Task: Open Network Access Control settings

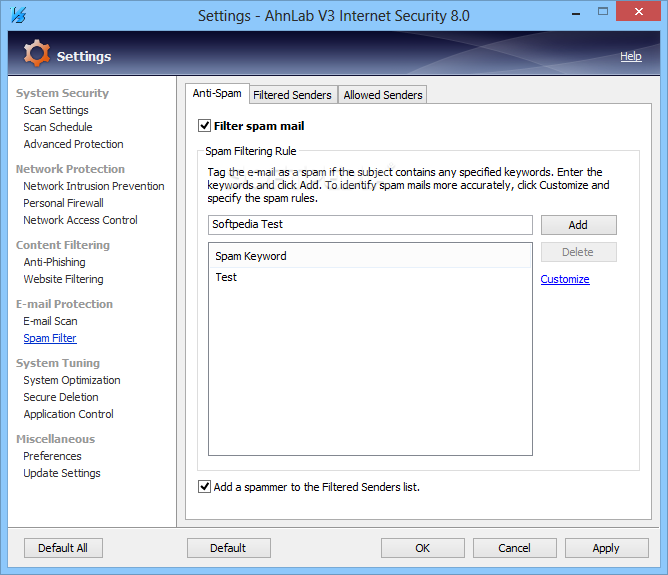Action: pos(81,220)
